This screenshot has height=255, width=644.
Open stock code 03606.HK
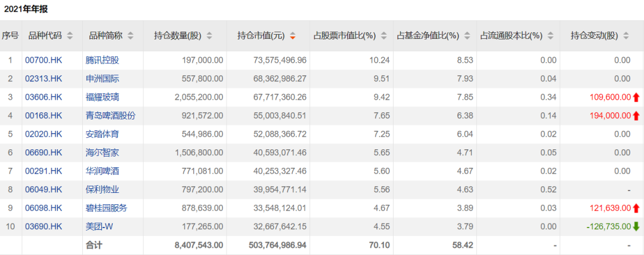point(44,97)
